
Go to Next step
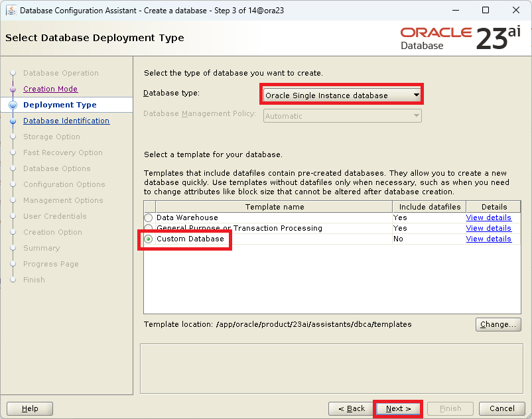pos(398,408)
